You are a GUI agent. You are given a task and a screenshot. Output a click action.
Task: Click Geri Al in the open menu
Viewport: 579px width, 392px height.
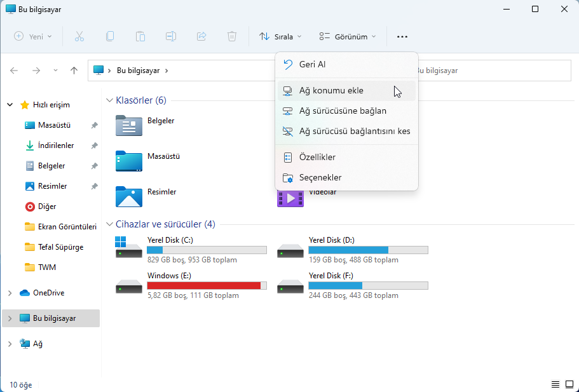coord(313,64)
